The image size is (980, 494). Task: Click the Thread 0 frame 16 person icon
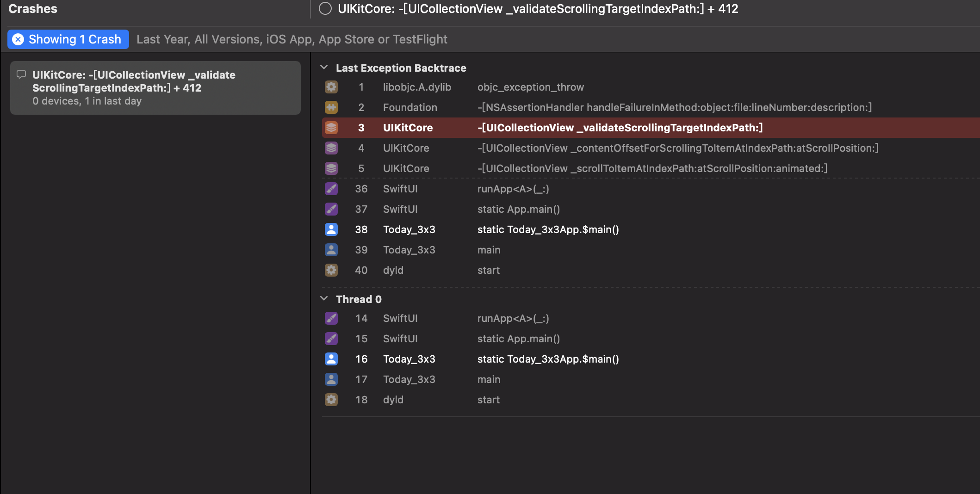331,359
